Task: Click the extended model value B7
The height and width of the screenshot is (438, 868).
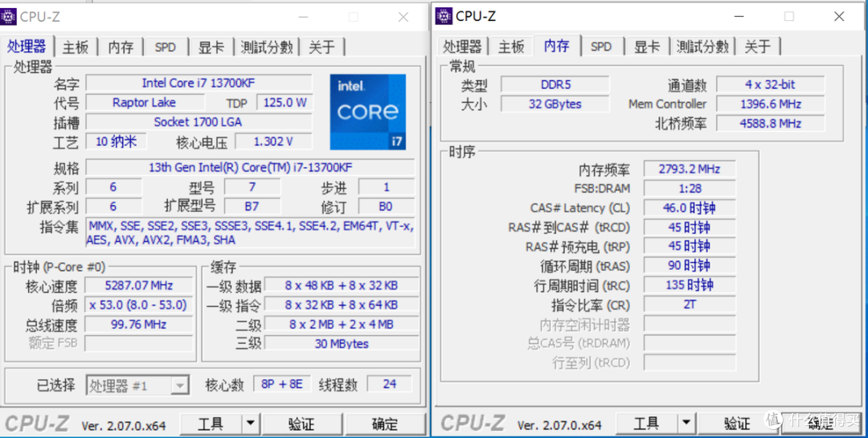Action: click(252, 207)
